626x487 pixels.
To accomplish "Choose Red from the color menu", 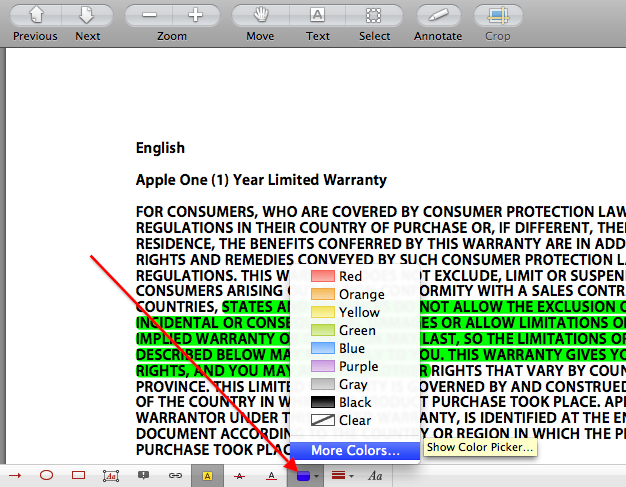I will tap(355, 276).
